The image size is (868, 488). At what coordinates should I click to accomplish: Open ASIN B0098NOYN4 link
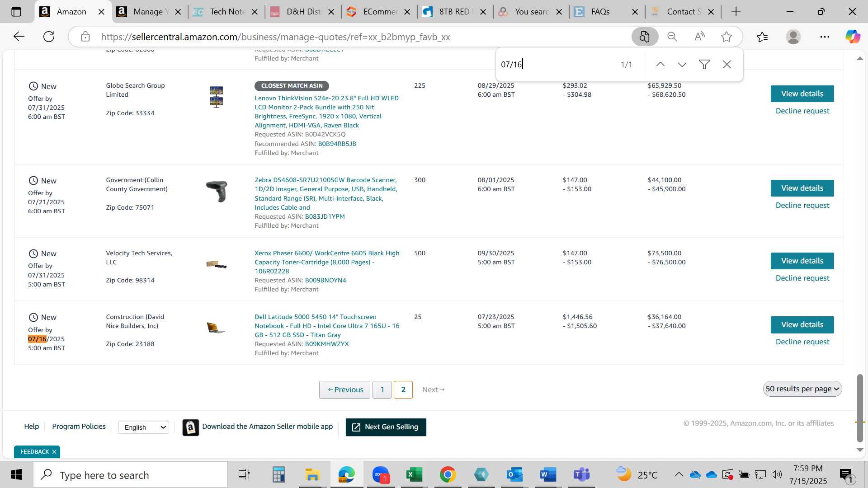tap(325, 281)
